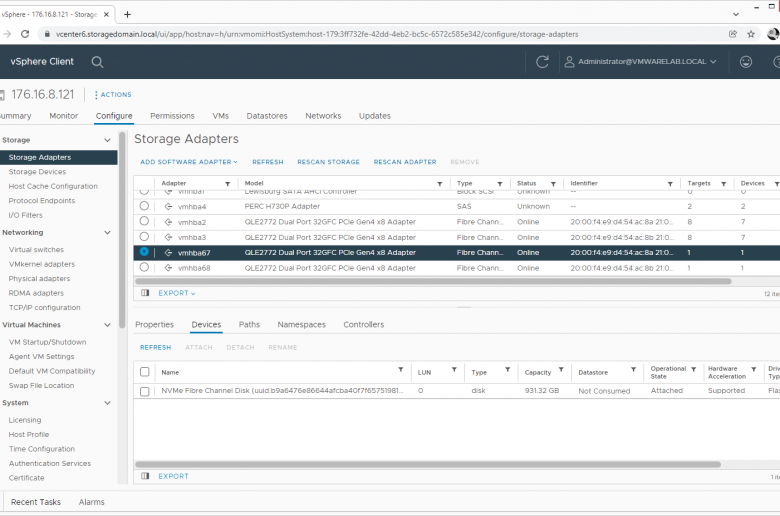Collapse the Storage section

pos(107,140)
